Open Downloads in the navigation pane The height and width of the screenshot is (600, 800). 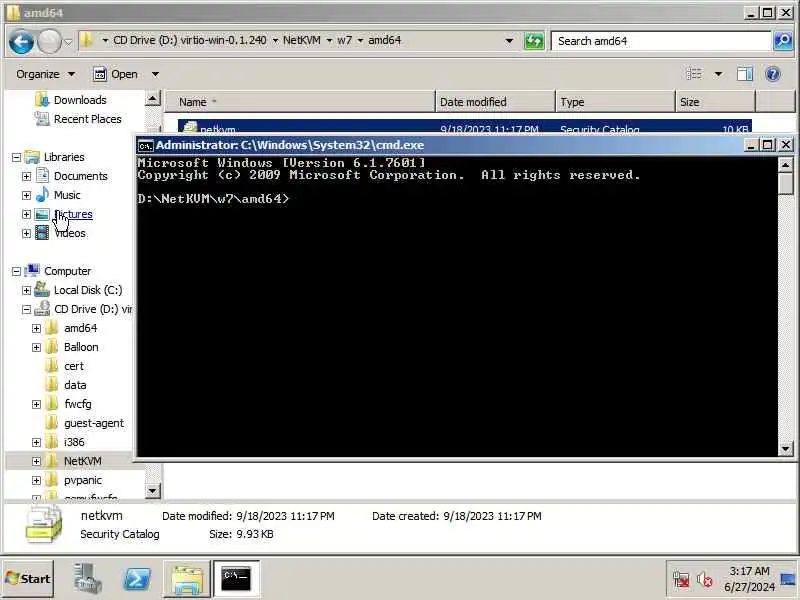tap(80, 100)
